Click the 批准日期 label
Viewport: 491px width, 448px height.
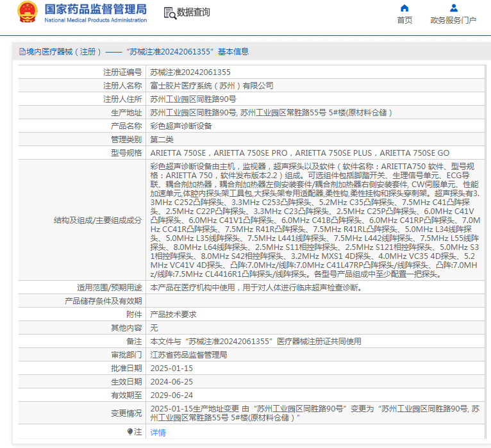126,369
